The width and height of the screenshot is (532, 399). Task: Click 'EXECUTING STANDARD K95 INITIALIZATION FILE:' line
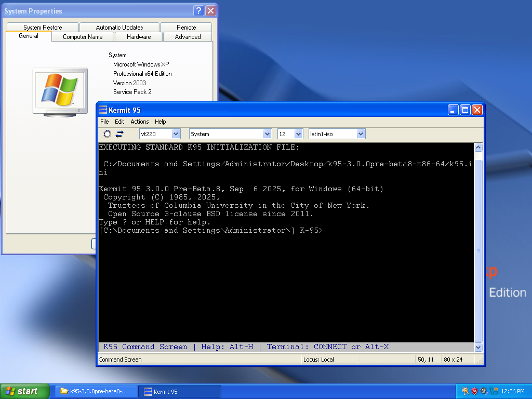[199, 147]
